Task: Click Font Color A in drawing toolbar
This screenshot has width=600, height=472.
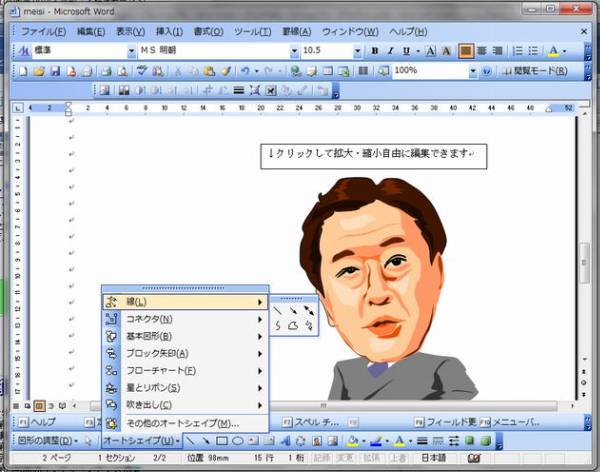Action: (399, 441)
